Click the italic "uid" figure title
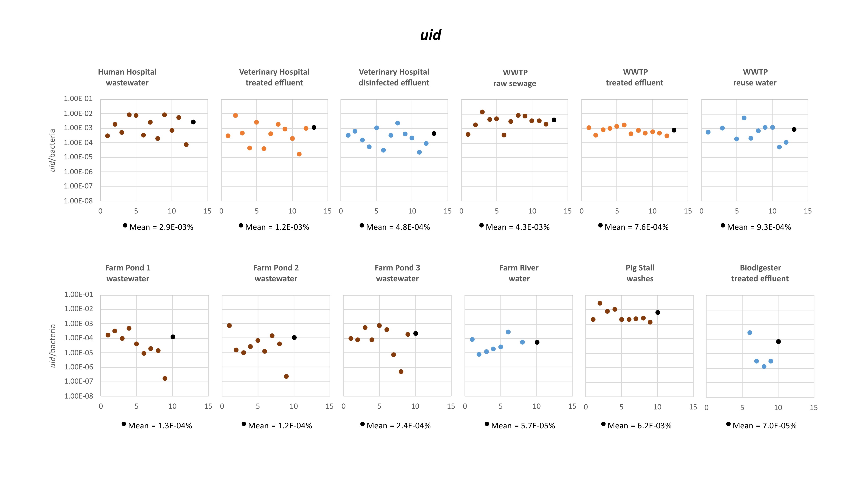Viewport: 868px width, 488px height. 431,35
